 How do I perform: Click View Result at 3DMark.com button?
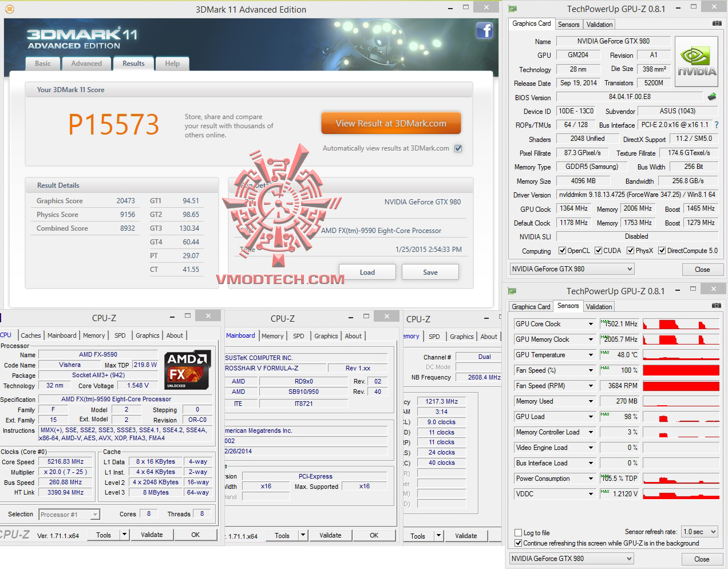click(391, 123)
